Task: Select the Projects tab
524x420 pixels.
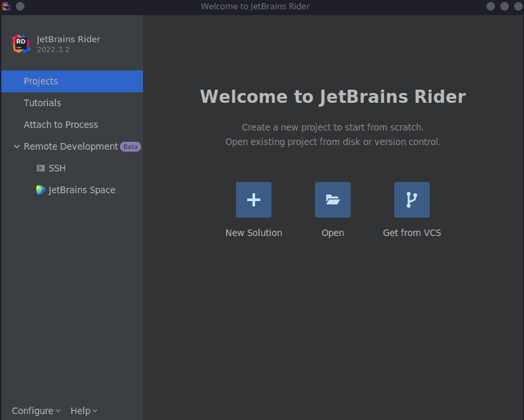Action: [x=73, y=81]
